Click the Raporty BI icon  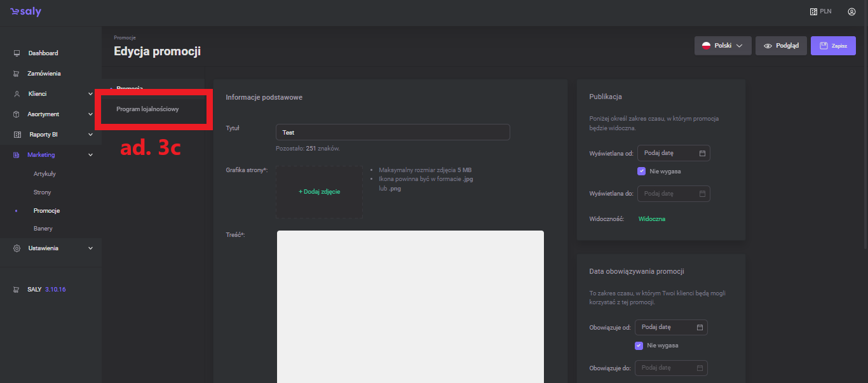point(17,135)
